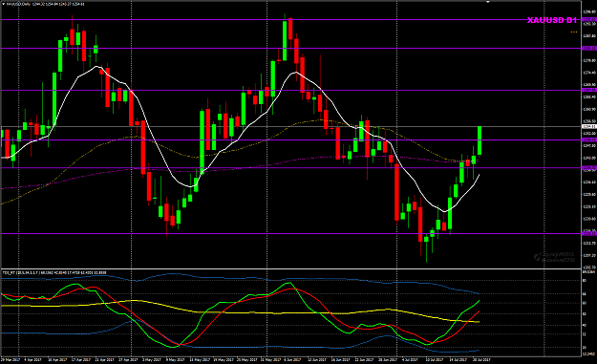The image size is (597, 364).
Task: Click the XAUUSD,Daily OHLC header text
Action: tap(46, 4)
